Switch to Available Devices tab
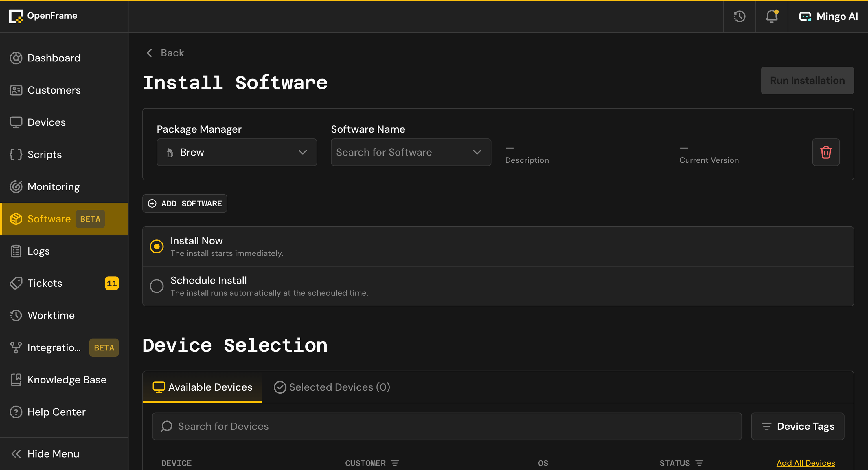 202,387
